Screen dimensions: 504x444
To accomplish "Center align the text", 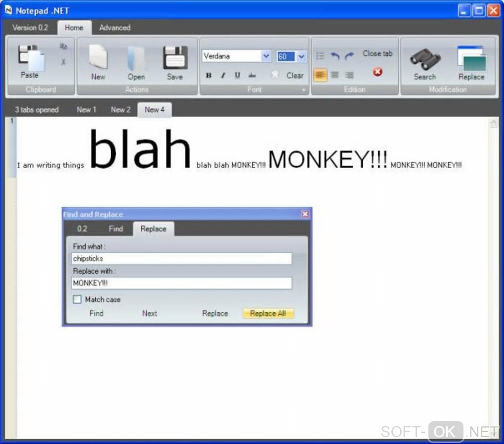I will (x=335, y=75).
